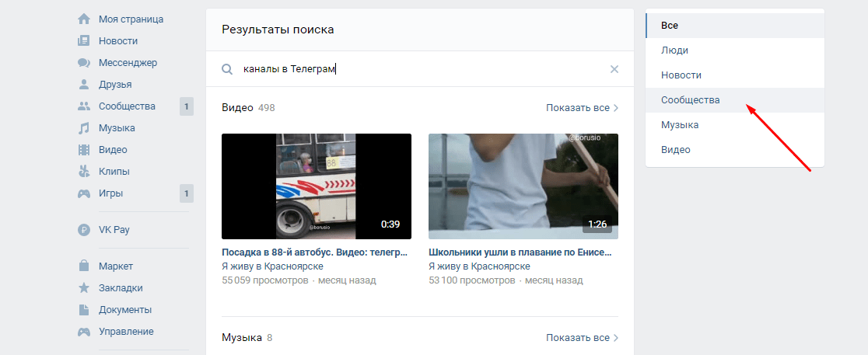Select the Новости filter in right panel
Image resolution: width=868 pixels, height=355 pixels.
pos(681,75)
